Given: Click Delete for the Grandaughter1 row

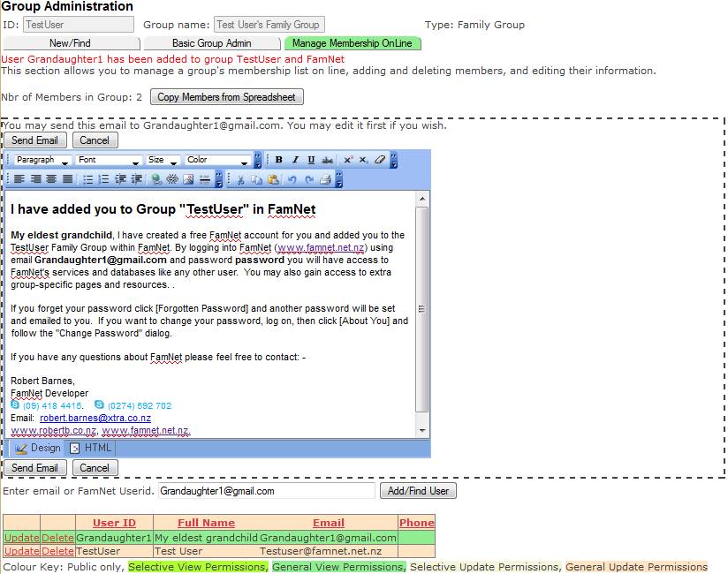Looking at the screenshot, I should coord(57,537).
